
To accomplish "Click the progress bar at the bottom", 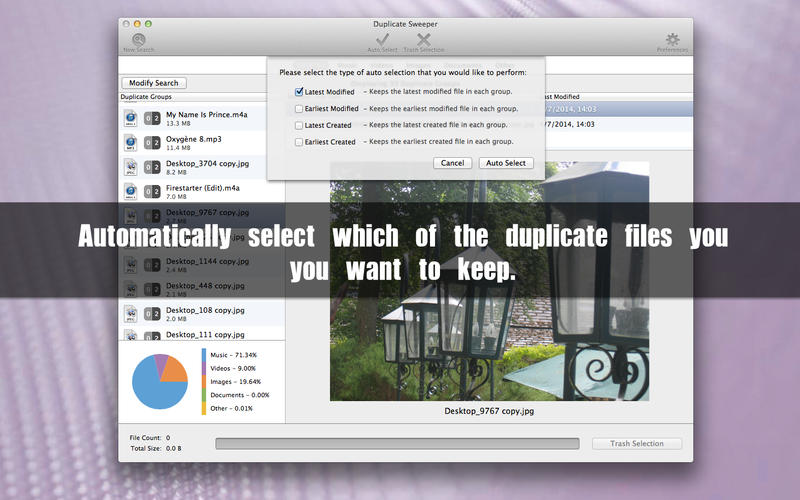I will point(397,443).
